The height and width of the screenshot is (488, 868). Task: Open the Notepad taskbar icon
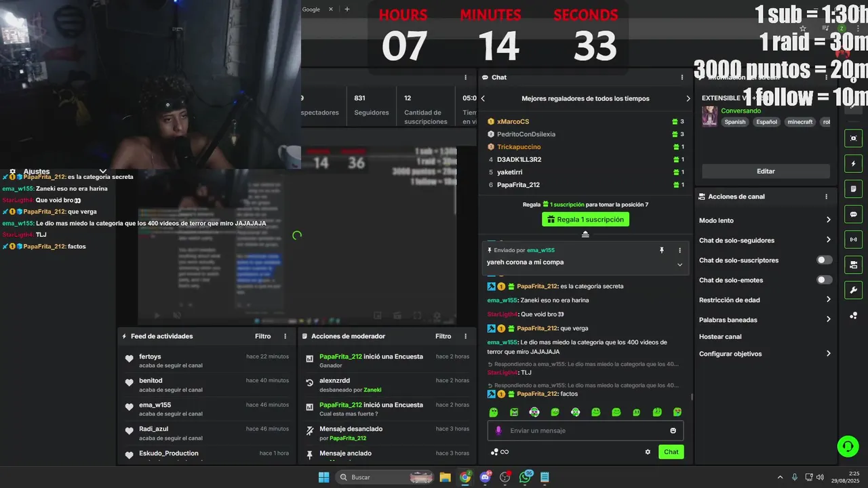tap(545, 477)
